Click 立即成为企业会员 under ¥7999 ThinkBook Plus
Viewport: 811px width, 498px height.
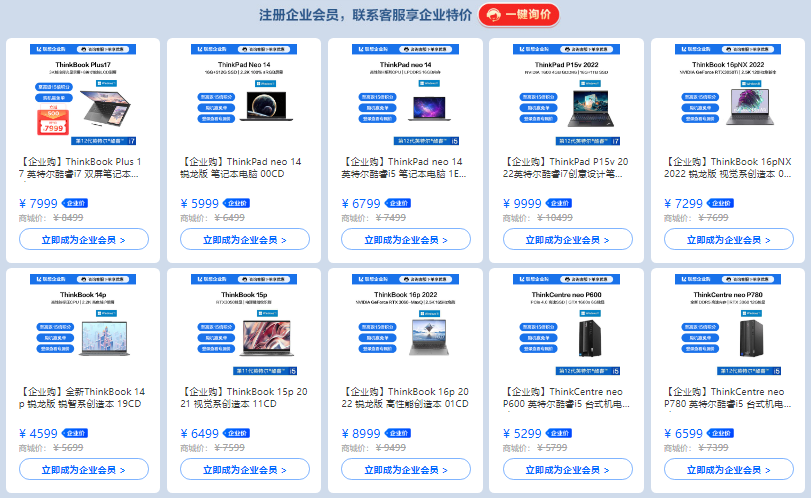pyautogui.click(x=84, y=239)
